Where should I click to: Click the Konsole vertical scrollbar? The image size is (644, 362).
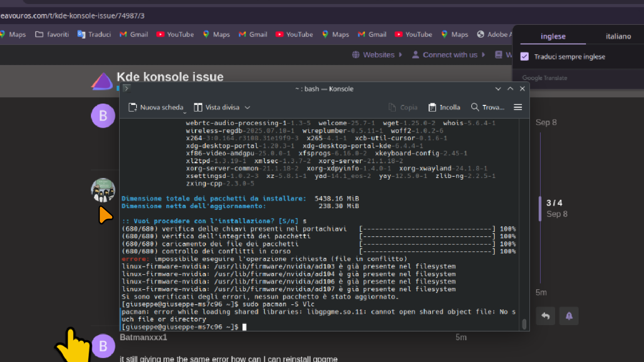(x=524, y=324)
